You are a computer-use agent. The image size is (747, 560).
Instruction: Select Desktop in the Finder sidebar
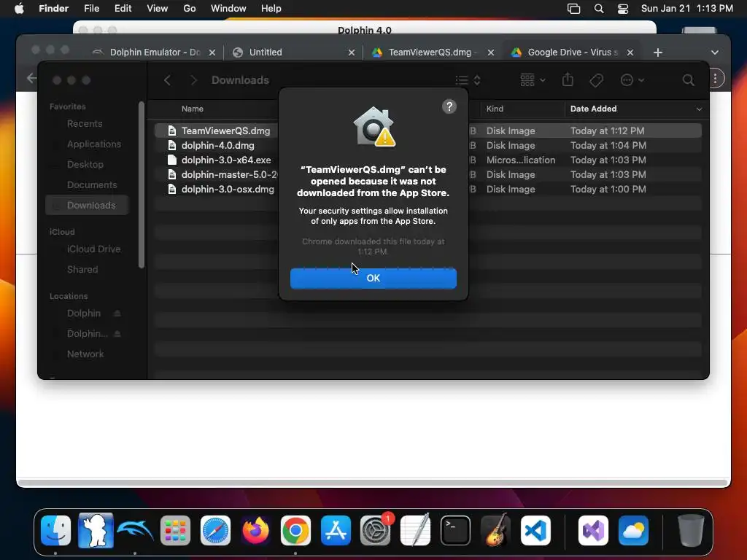click(85, 165)
